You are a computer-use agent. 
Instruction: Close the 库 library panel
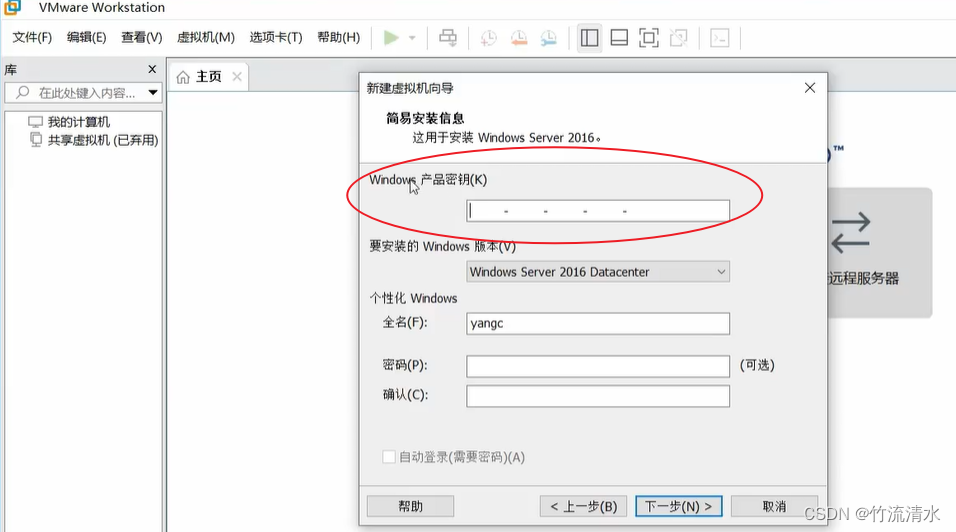point(152,69)
